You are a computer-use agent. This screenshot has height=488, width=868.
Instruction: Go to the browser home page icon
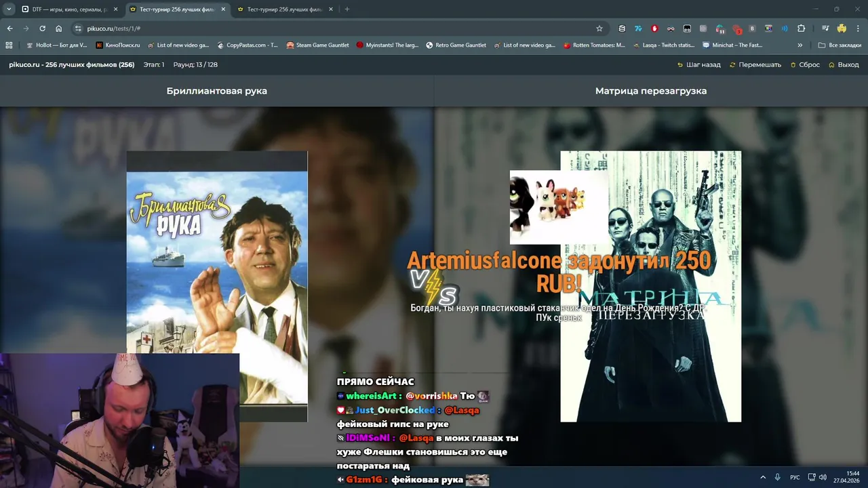58,28
